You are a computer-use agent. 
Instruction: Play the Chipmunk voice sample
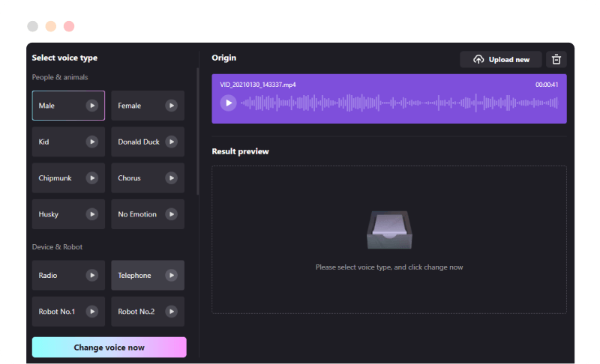(92, 178)
